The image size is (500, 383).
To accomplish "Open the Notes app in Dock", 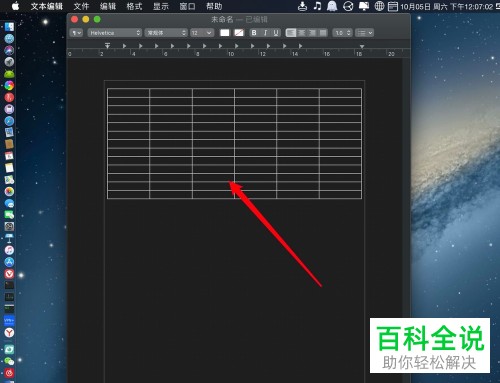I will (x=9, y=168).
